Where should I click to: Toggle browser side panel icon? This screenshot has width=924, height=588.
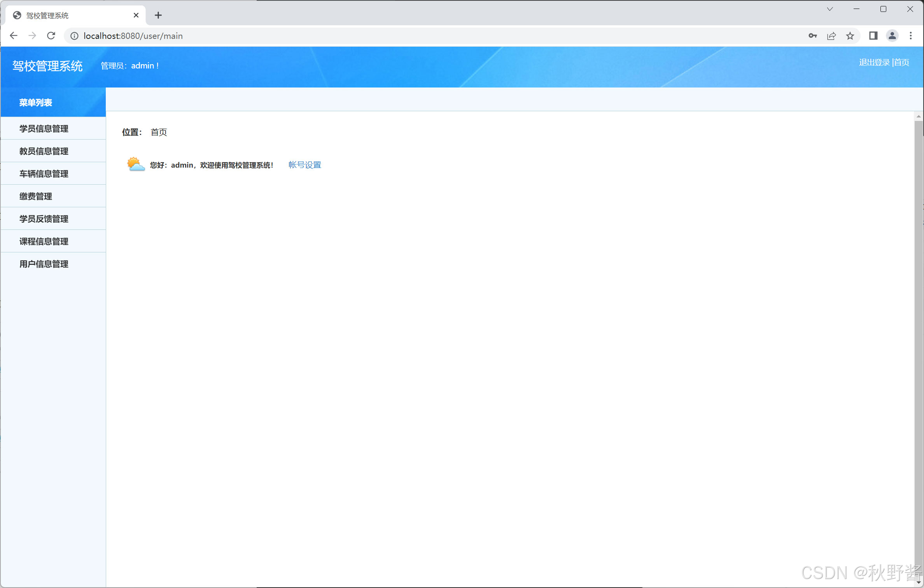pyautogui.click(x=873, y=36)
